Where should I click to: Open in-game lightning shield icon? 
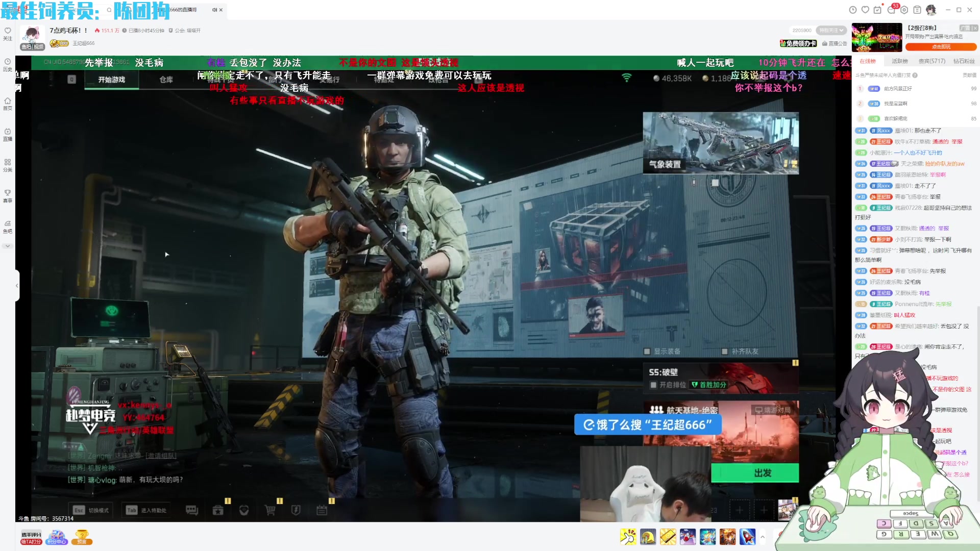click(296, 510)
